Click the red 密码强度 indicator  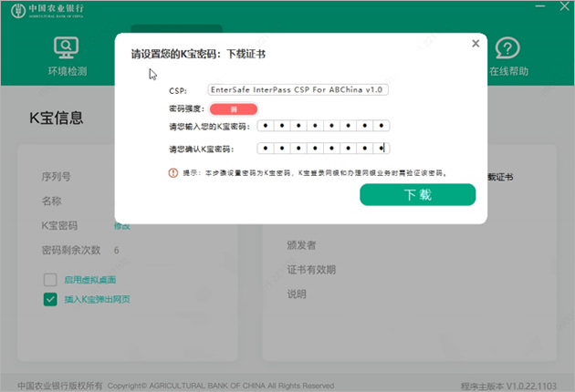click(x=233, y=108)
